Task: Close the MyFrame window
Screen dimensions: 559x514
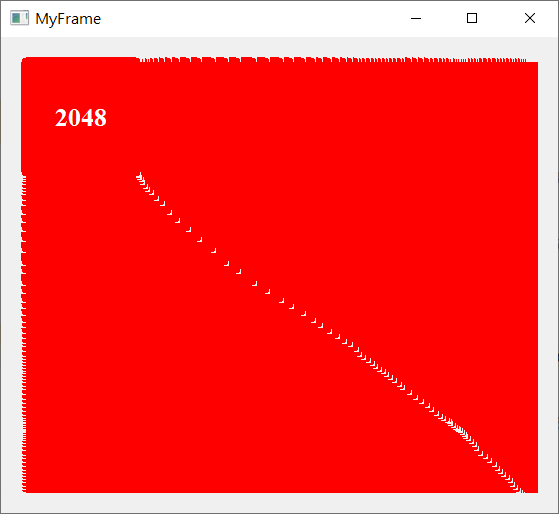Action: (x=530, y=18)
